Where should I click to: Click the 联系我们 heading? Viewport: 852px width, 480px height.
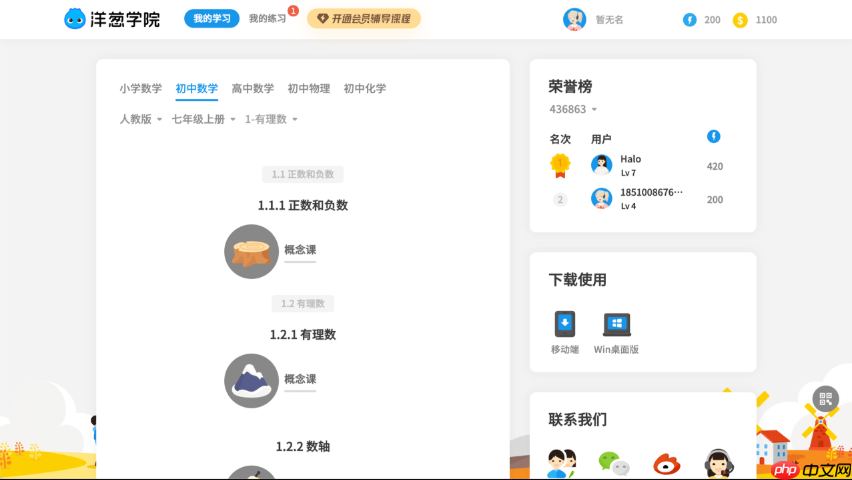[578, 420]
